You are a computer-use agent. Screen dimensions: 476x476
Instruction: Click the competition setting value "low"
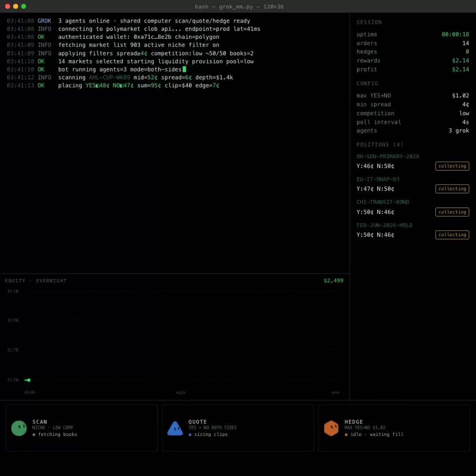pyautogui.click(x=464, y=113)
